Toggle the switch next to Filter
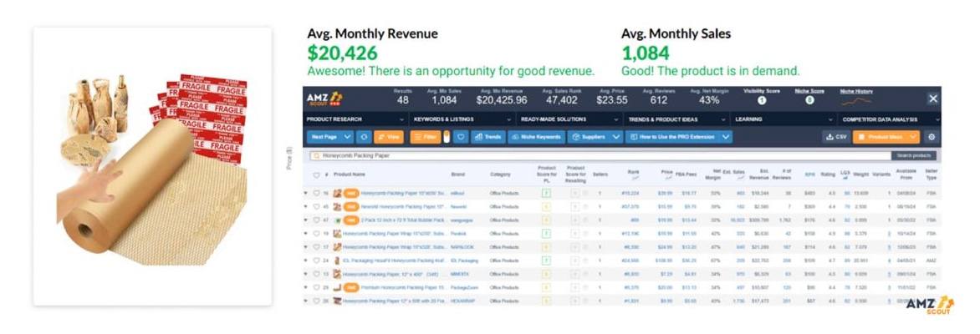 coord(447,137)
